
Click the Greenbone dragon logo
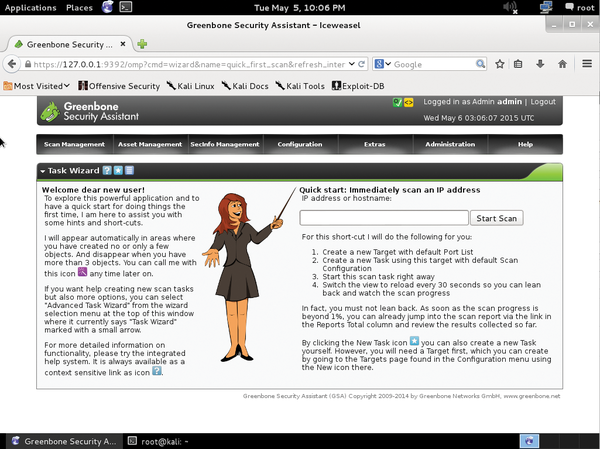click(x=50, y=112)
